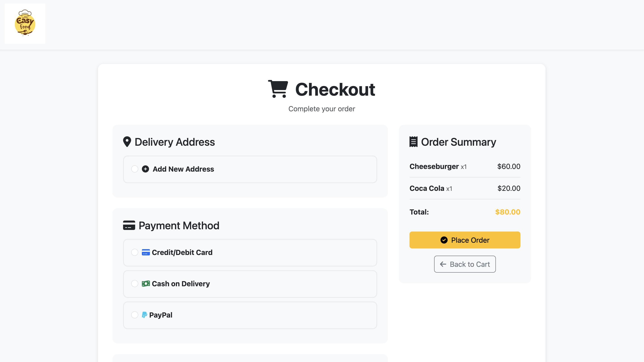Image resolution: width=644 pixels, height=362 pixels.
Task: Select the Add New Address radio button
Action: pos(134,169)
